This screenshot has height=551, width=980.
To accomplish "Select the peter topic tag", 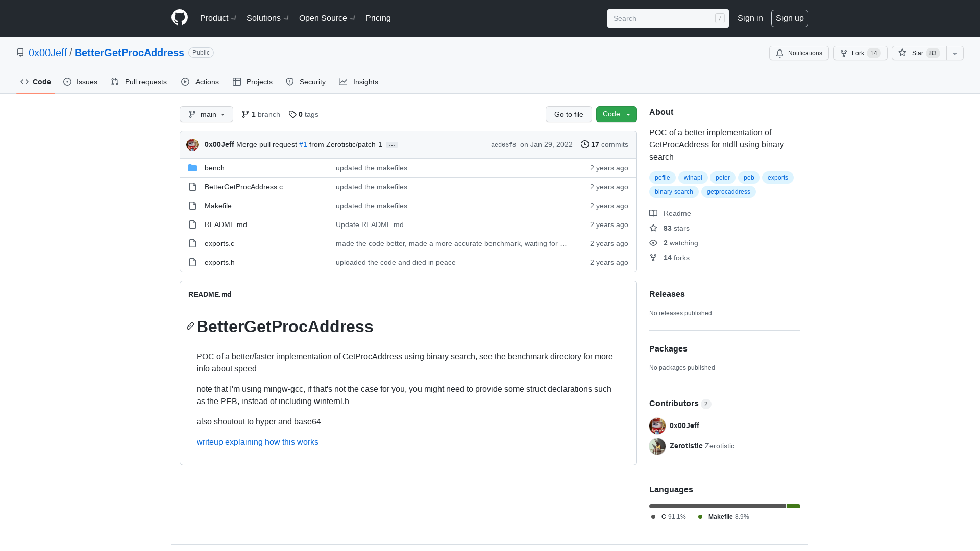I will click(722, 178).
